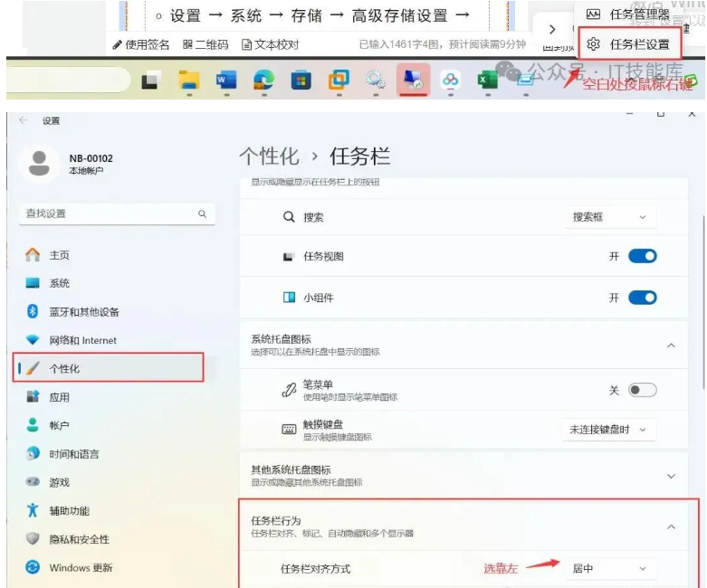This screenshot has height=588, width=707.
Task: Launch Excel from the taskbar
Action: pos(488,81)
